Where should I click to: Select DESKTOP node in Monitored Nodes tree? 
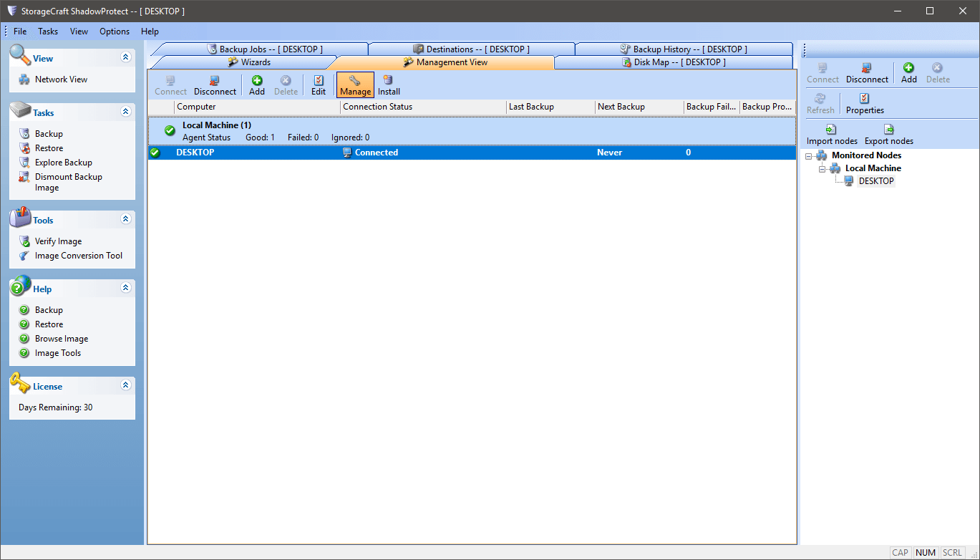pos(876,181)
